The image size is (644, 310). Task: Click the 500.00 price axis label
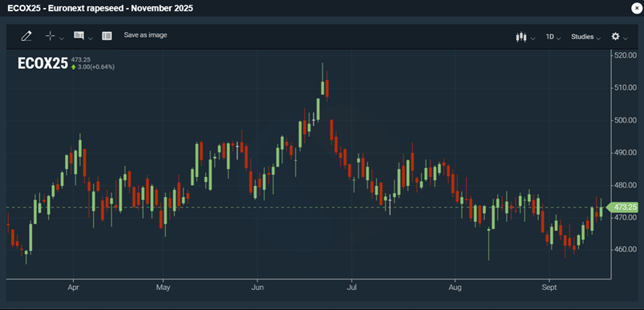click(626, 120)
